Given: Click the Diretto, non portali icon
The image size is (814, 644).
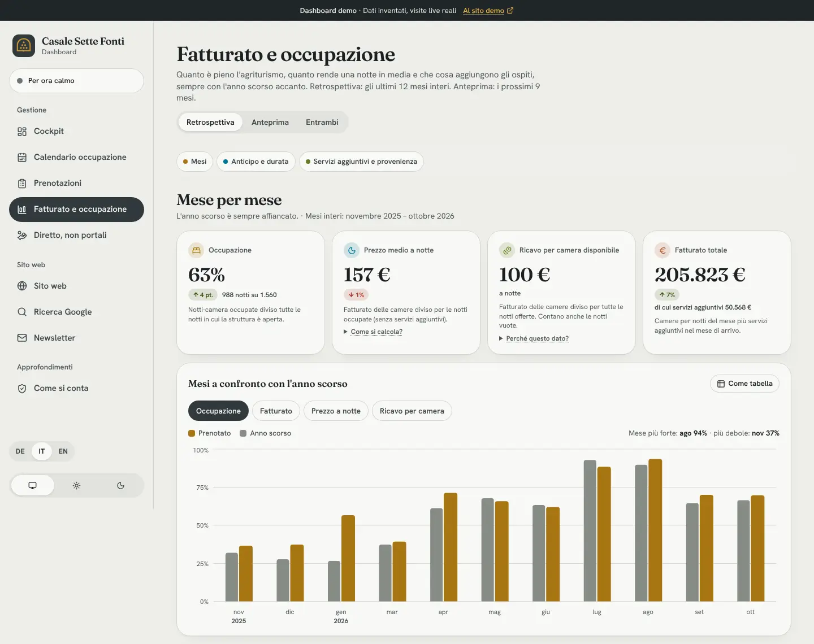Looking at the screenshot, I should click(x=22, y=236).
